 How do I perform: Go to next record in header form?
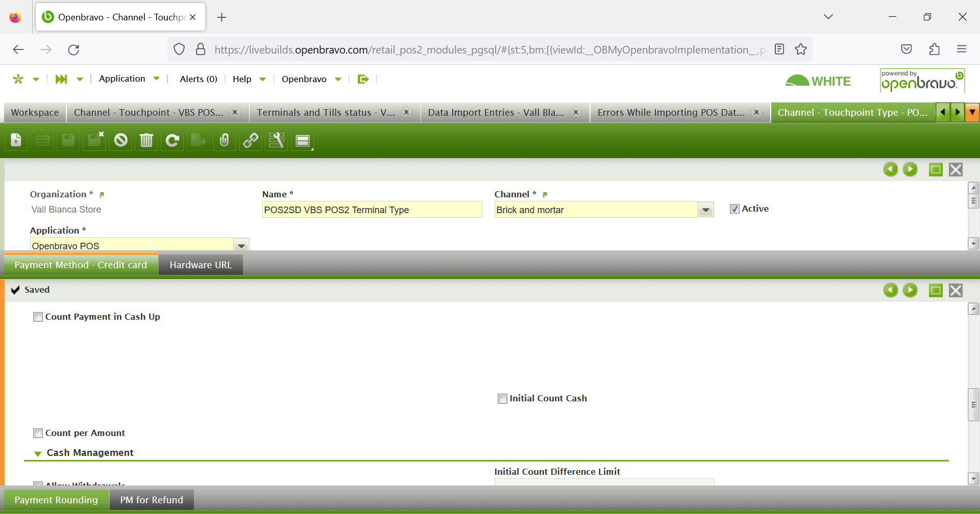[910, 169]
